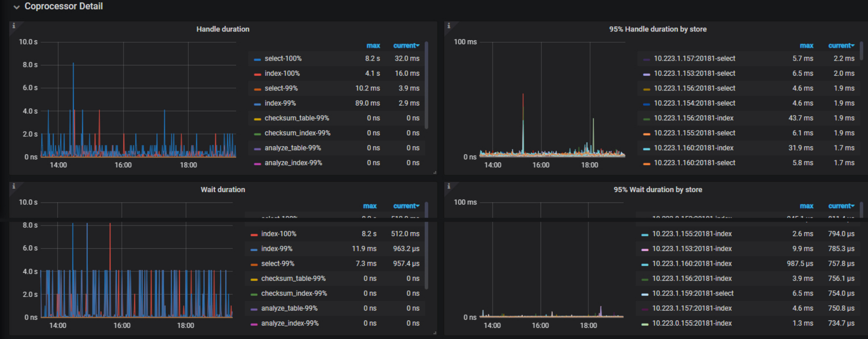Open 95% Wait duration by store title menu

(657, 190)
